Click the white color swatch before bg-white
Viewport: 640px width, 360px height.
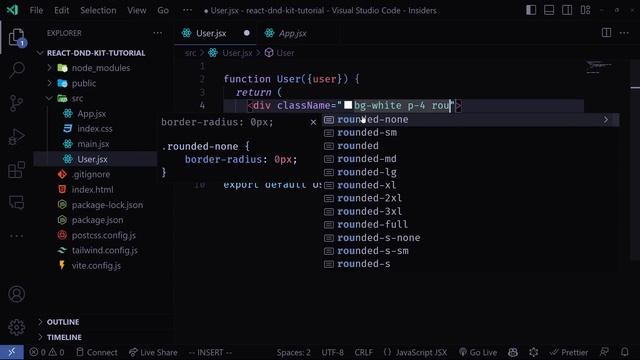[348, 105]
